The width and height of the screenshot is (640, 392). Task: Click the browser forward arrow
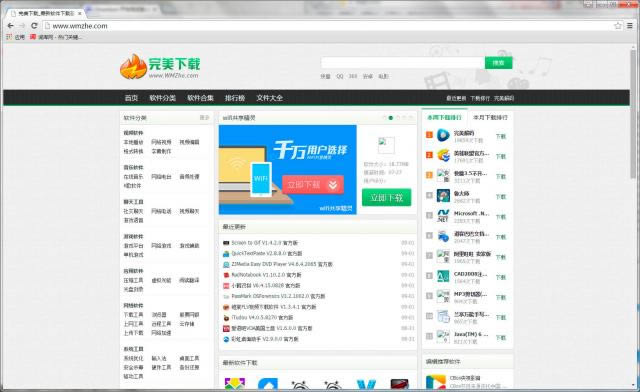coord(22,26)
